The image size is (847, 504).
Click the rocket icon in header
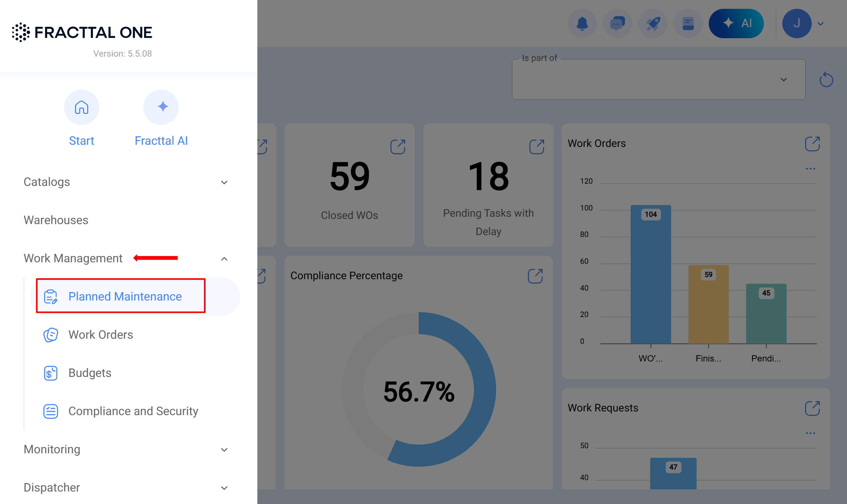pyautogui.click(x=653, y=24)
